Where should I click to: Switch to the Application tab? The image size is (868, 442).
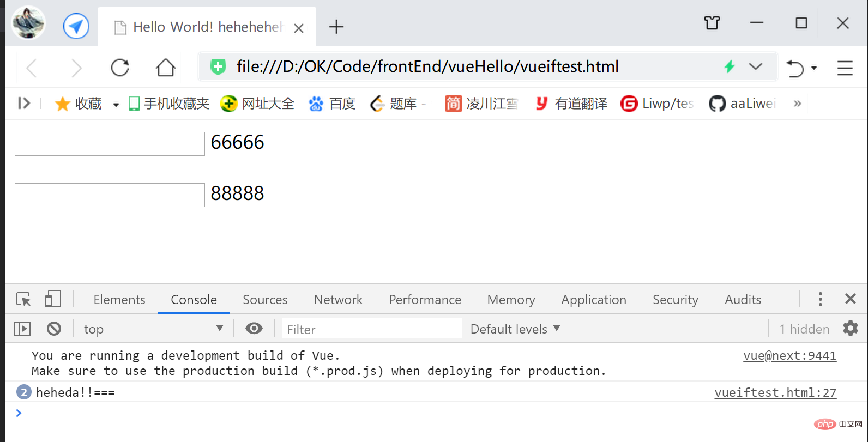coord(594,300)
